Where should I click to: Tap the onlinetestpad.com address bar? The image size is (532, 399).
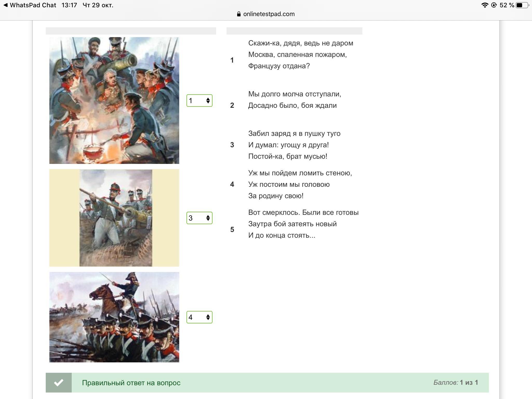pyautogui.click(x=269, y=14)
